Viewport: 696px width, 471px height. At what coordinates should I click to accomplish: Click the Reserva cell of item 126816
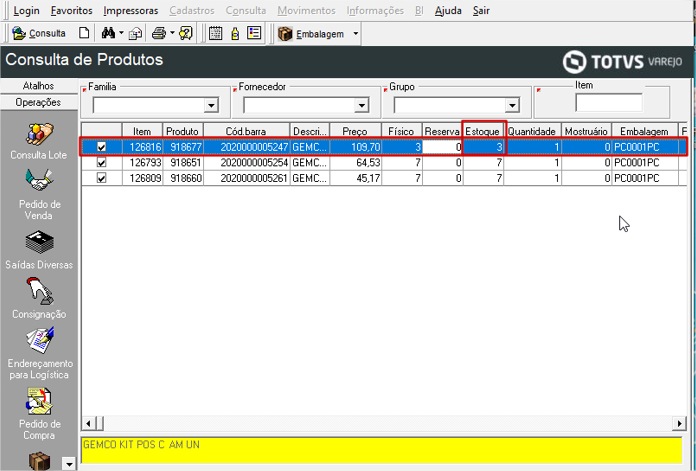point(442,147)
